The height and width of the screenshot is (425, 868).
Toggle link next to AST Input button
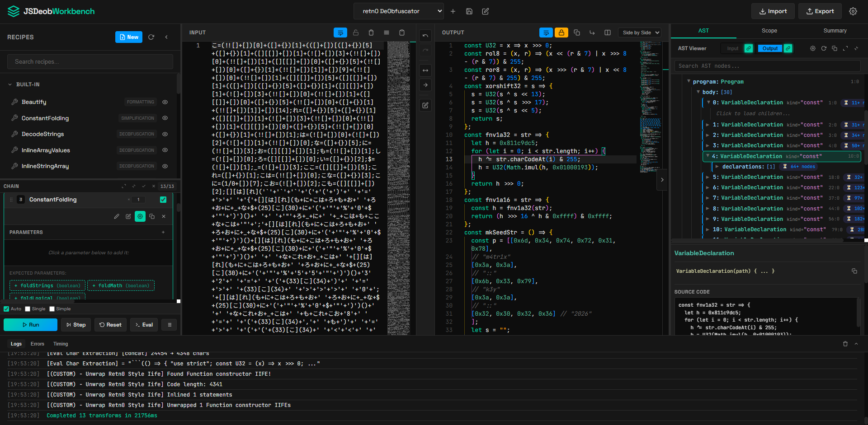coord(749,48)
